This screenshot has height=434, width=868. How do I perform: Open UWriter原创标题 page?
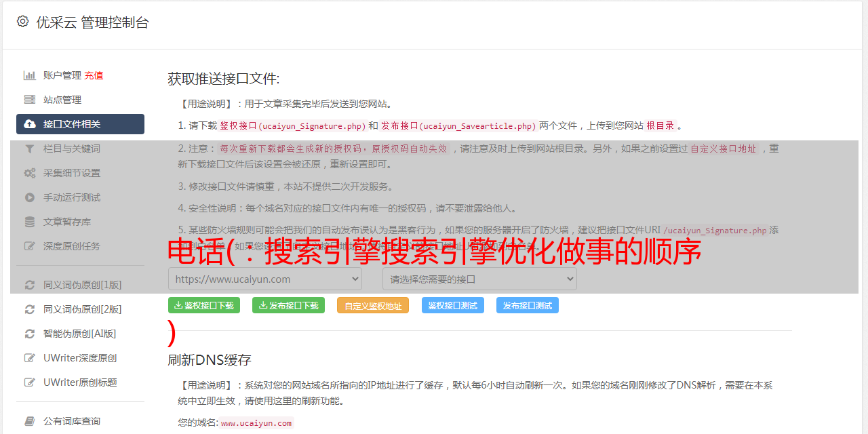pyautogui.click(x=80, y=382)
